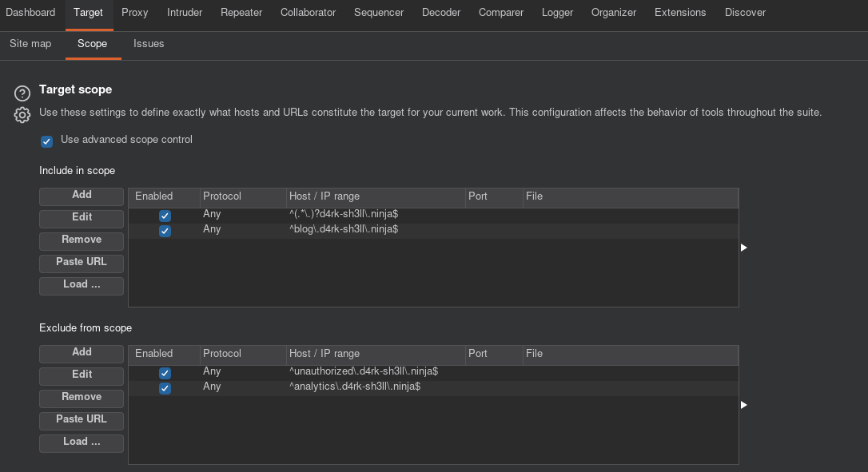Open the Comparer tab
Viewport: 868px width, 472px height.
click(x=501, y=12)
